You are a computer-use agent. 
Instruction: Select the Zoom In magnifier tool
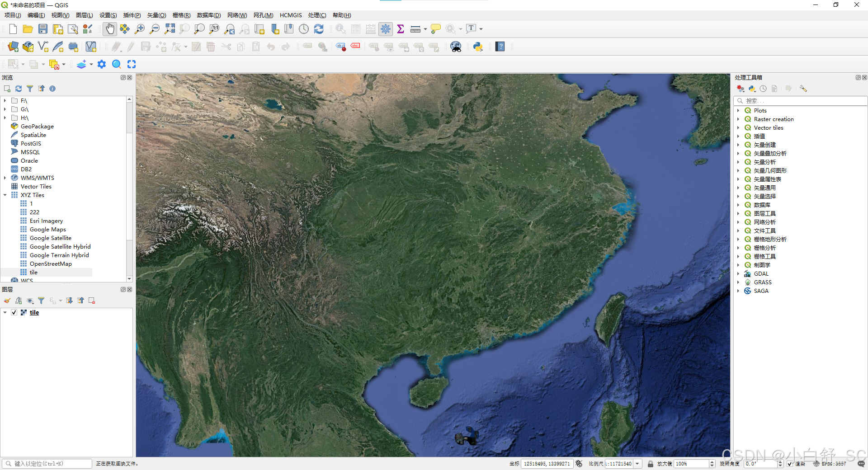coord(140,29)
